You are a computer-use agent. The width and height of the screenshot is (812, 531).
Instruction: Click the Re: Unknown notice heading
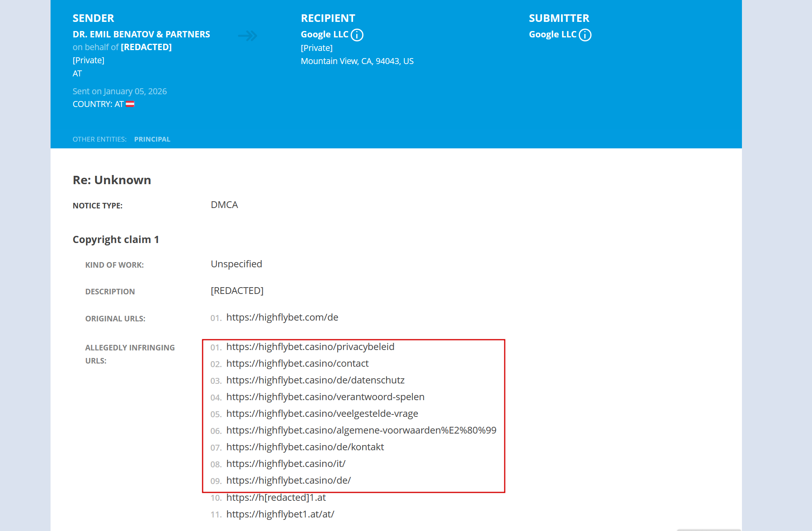point(112,180)
